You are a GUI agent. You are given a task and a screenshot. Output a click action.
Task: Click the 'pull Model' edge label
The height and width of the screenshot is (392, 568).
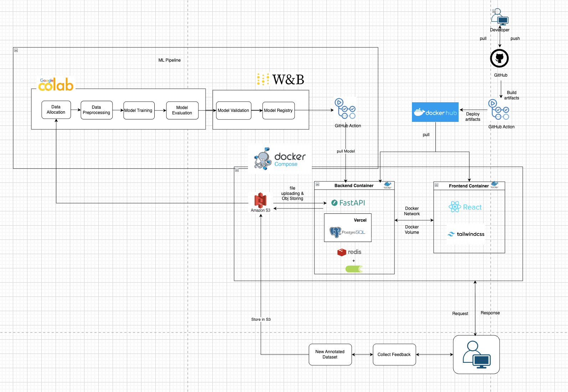pyautogui.click(x=346, y=151)
